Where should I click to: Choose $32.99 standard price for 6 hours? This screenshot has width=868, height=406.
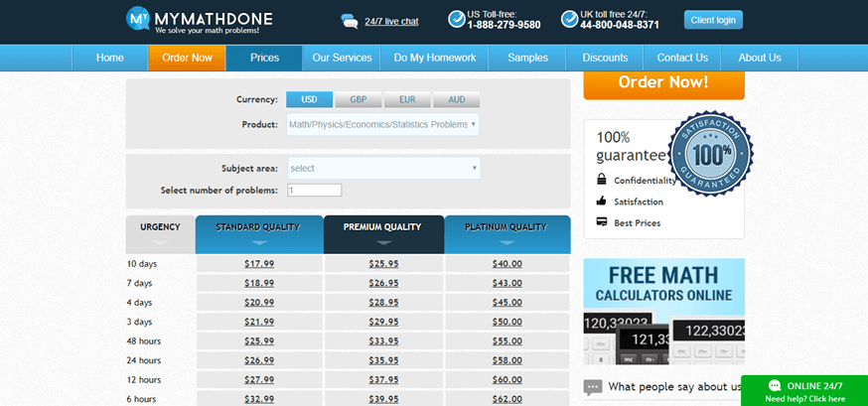[259, 399]
